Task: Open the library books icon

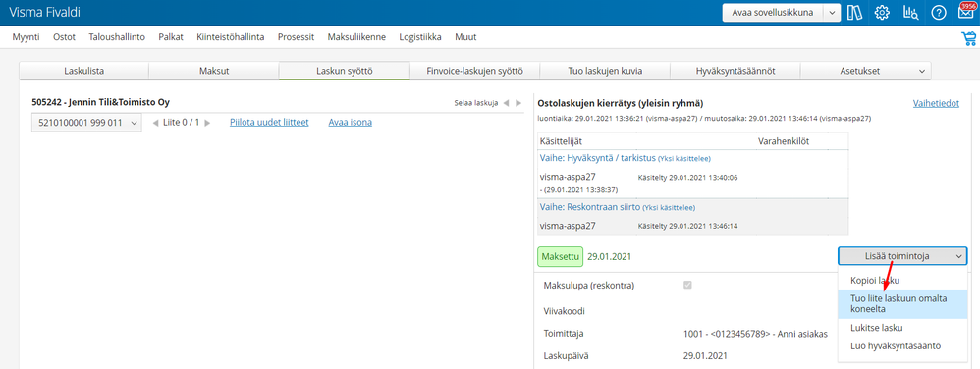Action: pyautogui.click(x=854, y=13)
